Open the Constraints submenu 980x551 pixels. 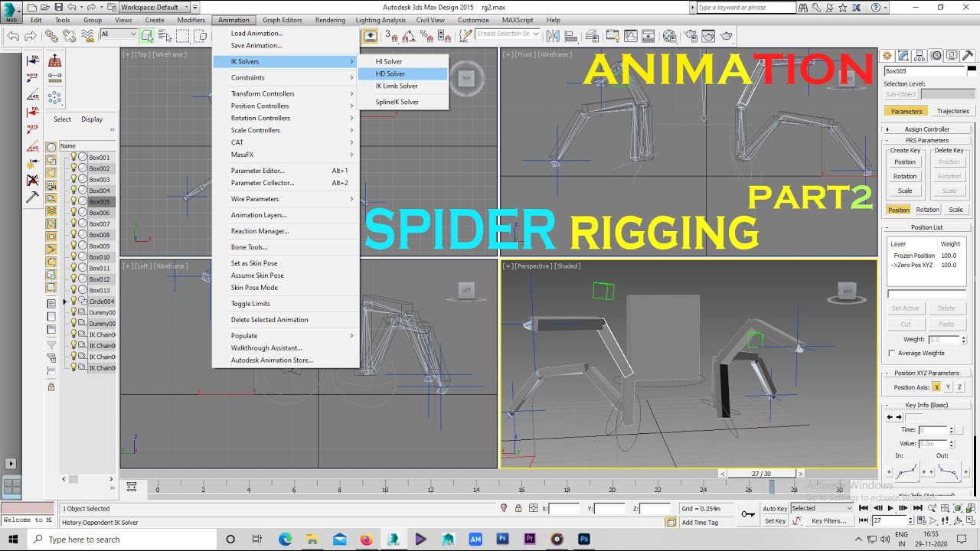click(286, 77)
